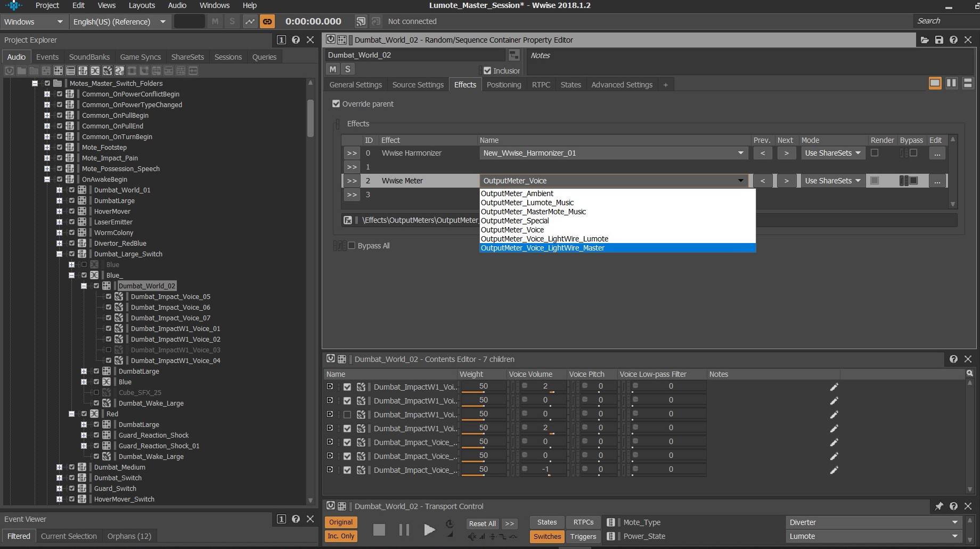
Task: Click the Pause button in Transport Control
Action: (404, 529)
